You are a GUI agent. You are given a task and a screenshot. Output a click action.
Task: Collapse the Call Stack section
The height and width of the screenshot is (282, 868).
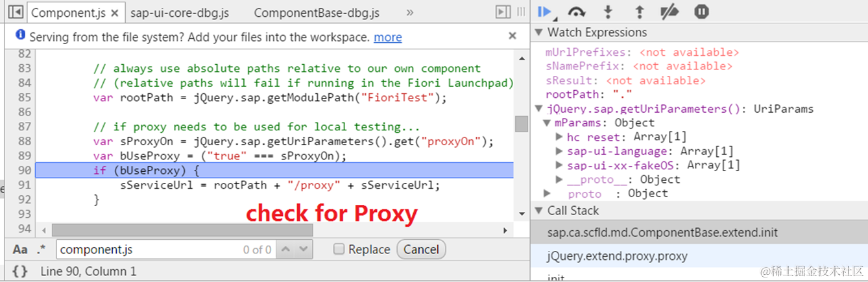coord(538,211)
